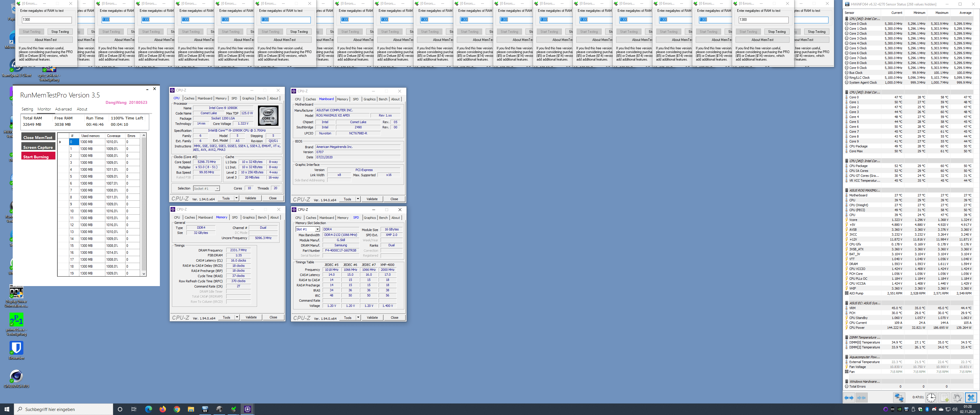Image resolution: width=980 pixels, height=415 pixels.
Task: Reset HWiNFO elapsed time clock icon
Action: (931, 397)
